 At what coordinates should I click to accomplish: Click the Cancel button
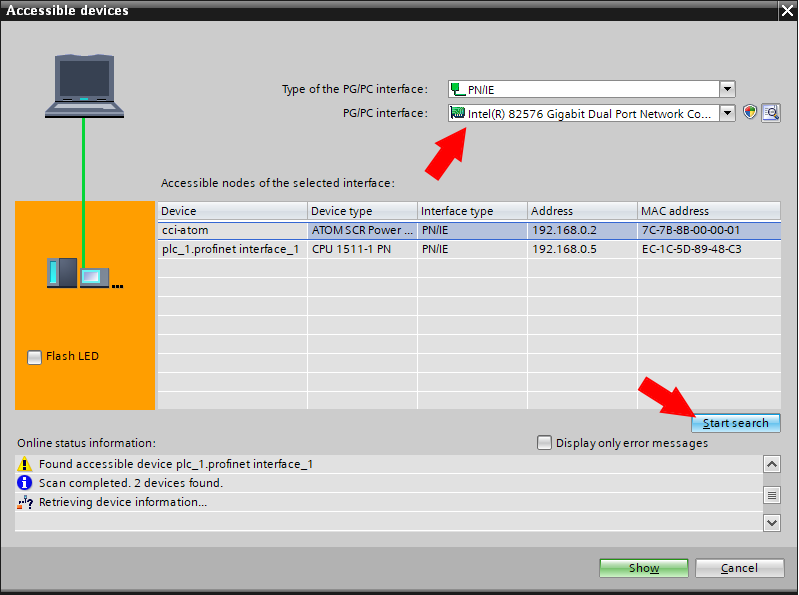[x=739, y=568]
